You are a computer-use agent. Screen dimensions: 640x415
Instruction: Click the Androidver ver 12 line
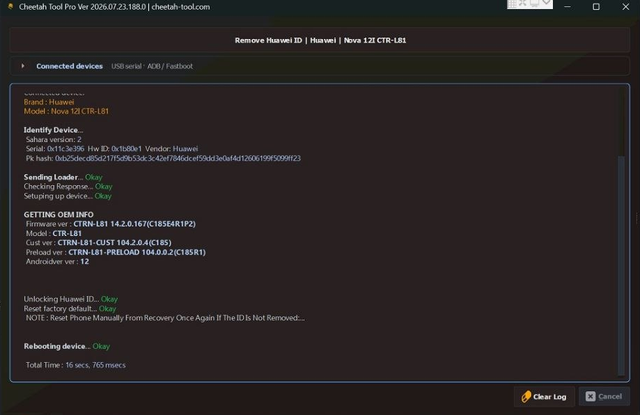57,262
